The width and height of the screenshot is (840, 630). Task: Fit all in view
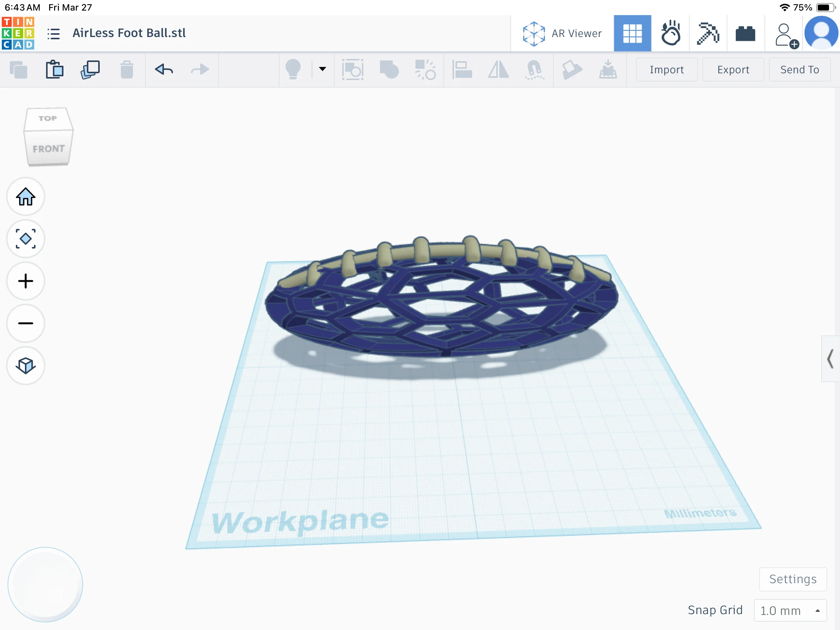point(26,239)
